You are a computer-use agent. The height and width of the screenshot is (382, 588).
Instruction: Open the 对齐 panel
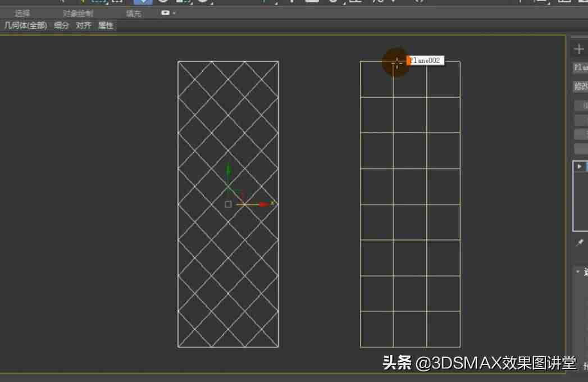pos(84,25)
